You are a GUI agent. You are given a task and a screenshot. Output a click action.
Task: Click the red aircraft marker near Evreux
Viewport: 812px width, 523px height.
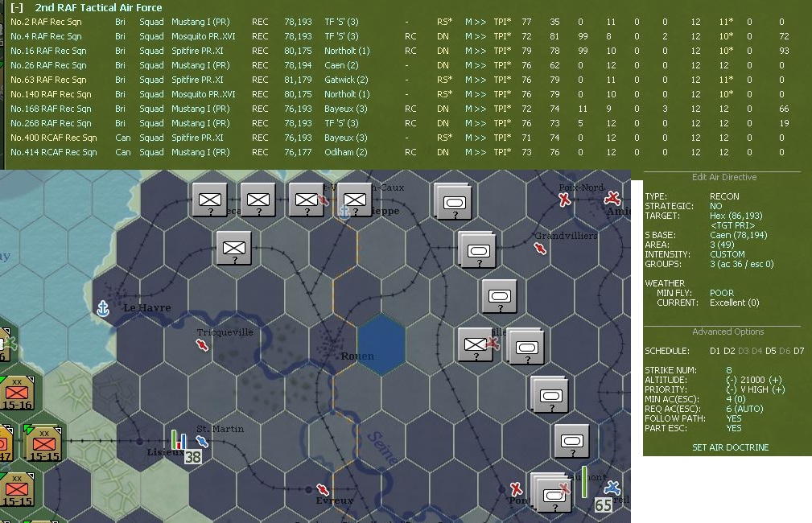point(324,488)
